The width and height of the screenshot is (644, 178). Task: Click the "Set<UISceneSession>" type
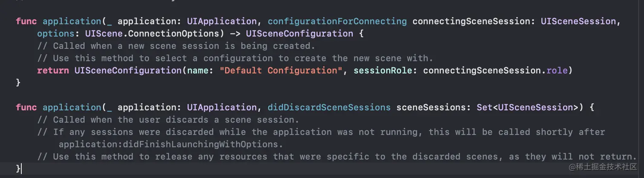pos(525,108)
